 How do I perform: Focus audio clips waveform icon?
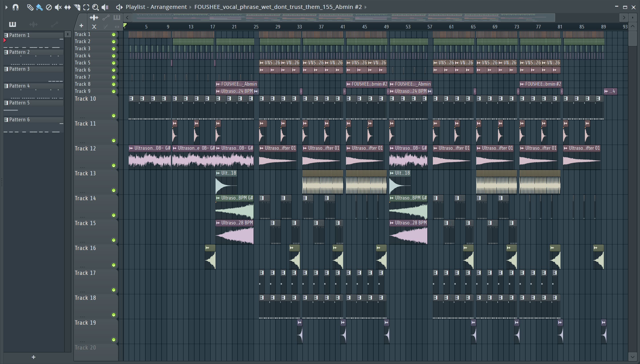click(94, 18)
